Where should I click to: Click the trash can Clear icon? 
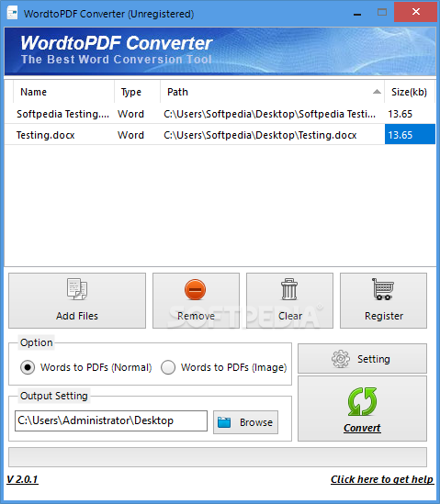(289, 289)
